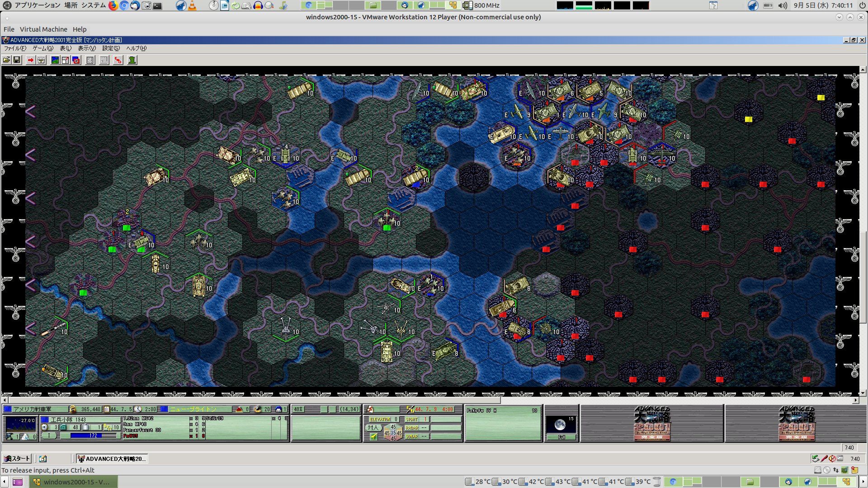Viewport: 868px width, 488px height.
Task: Click the calendar icon beside 44. 7. 5
Action: coord(107,409)
